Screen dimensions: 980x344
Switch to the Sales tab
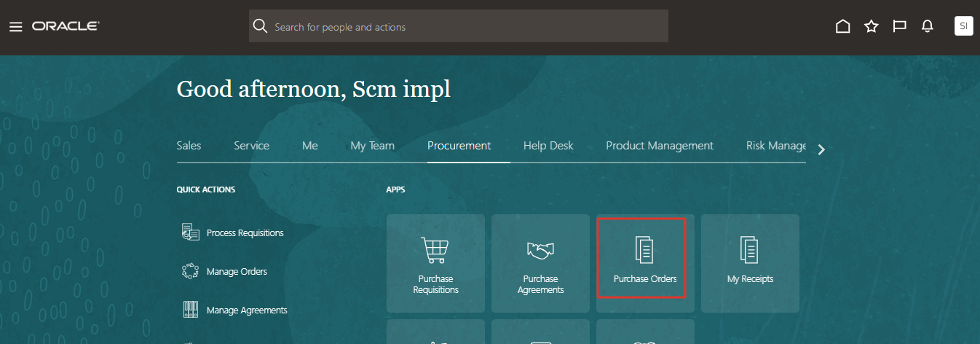189,146
